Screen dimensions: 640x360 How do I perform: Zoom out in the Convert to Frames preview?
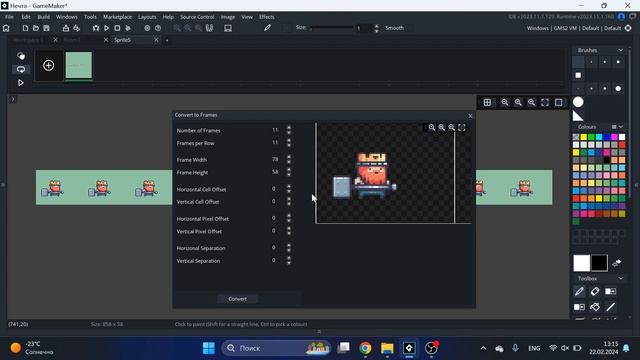point(432,128)
